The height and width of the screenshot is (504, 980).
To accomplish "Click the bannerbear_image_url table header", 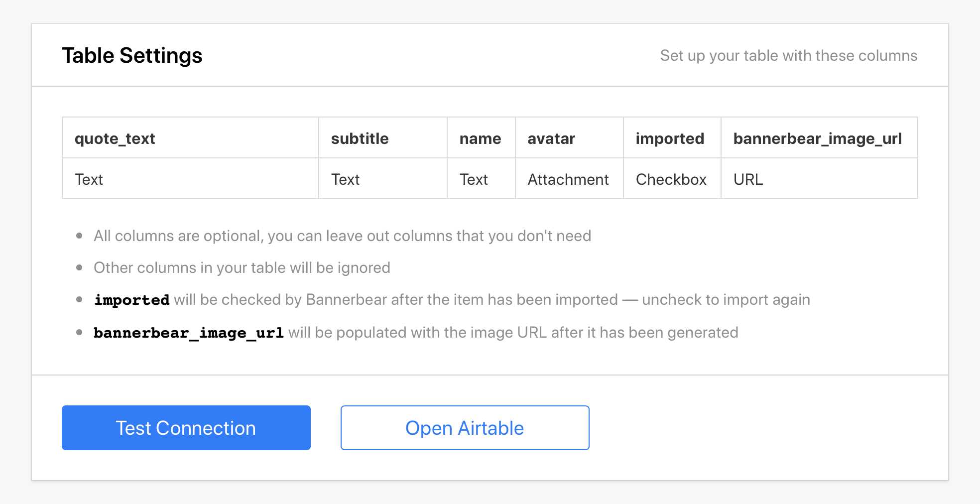I will pyautogui.click(x=817, y=138).
